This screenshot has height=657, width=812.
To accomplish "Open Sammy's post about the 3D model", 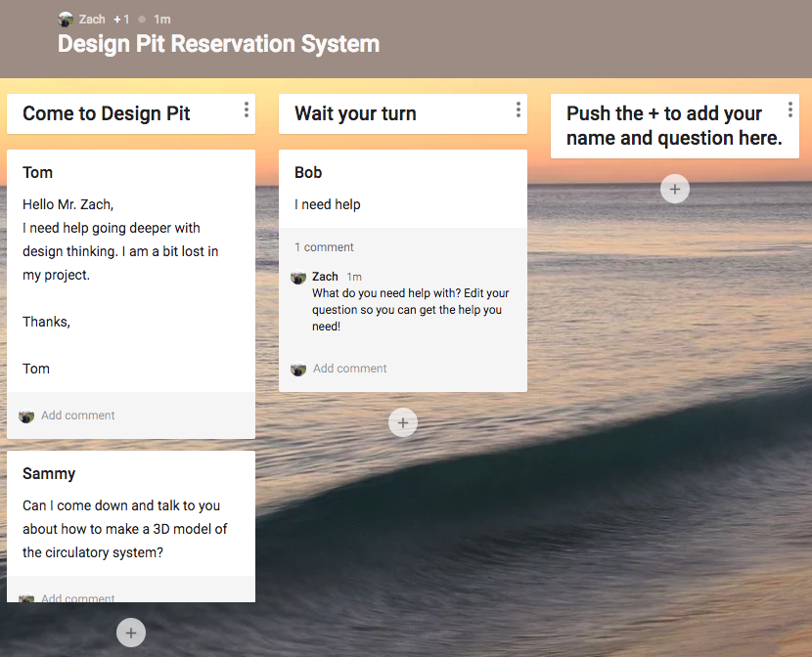I will coord(131,513).
